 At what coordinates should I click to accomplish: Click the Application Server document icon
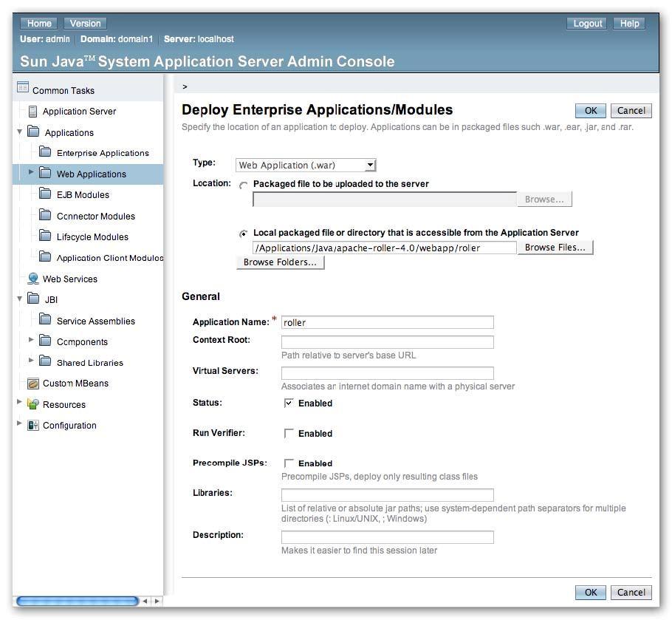pyautogui.click(x=32, y=112)
